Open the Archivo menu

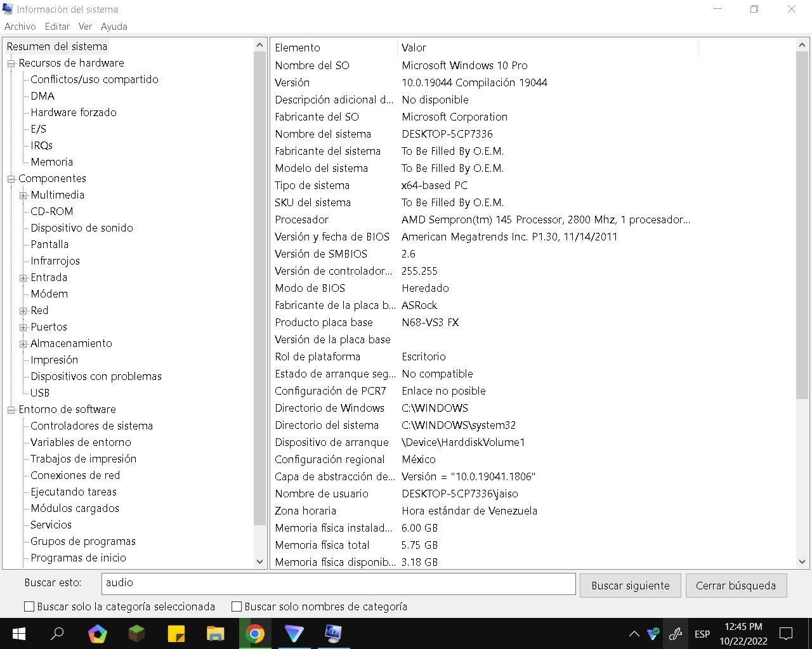[x=20, y=27]
